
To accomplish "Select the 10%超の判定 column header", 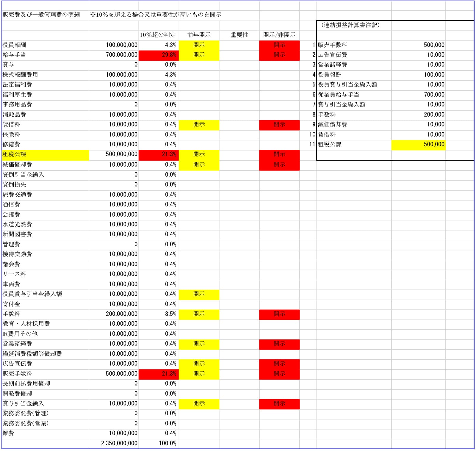I will pos(158,35).
